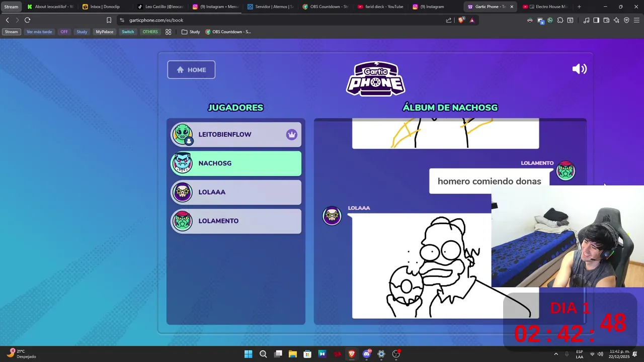Open the tab groups grid icon in bookmarks bar
The image size is (644, 362).
click(168, 32)
